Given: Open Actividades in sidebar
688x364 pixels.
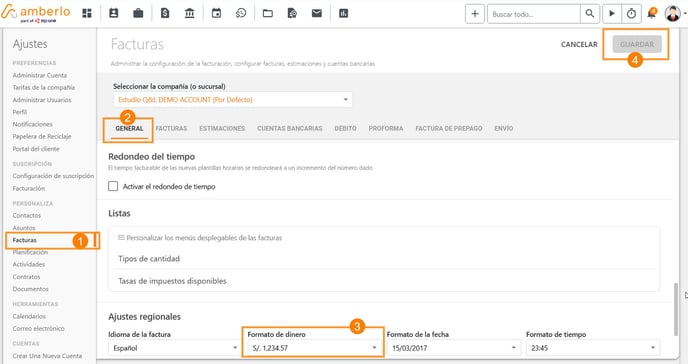Looking at the screenshot, I should click(29, 264).
